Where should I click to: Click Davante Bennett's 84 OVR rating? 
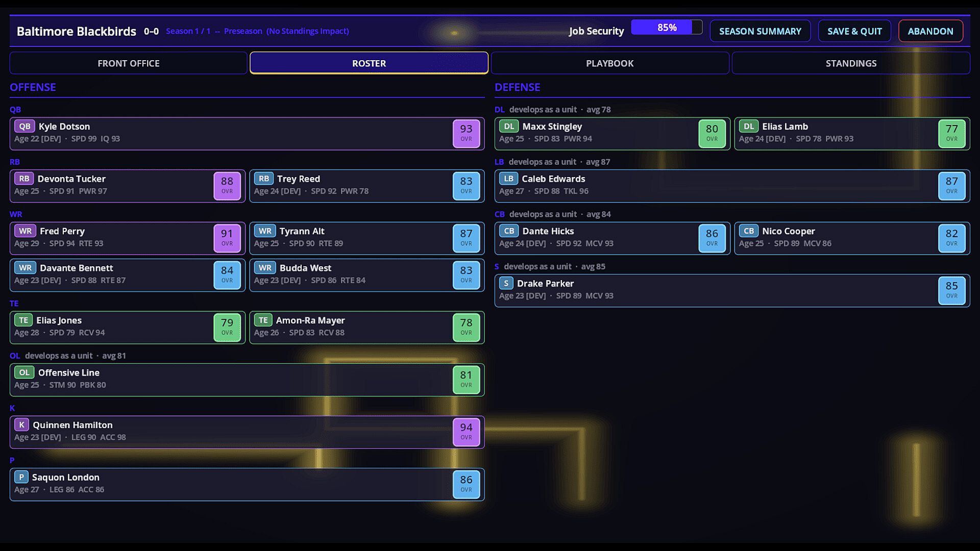[x=227, y=275]
